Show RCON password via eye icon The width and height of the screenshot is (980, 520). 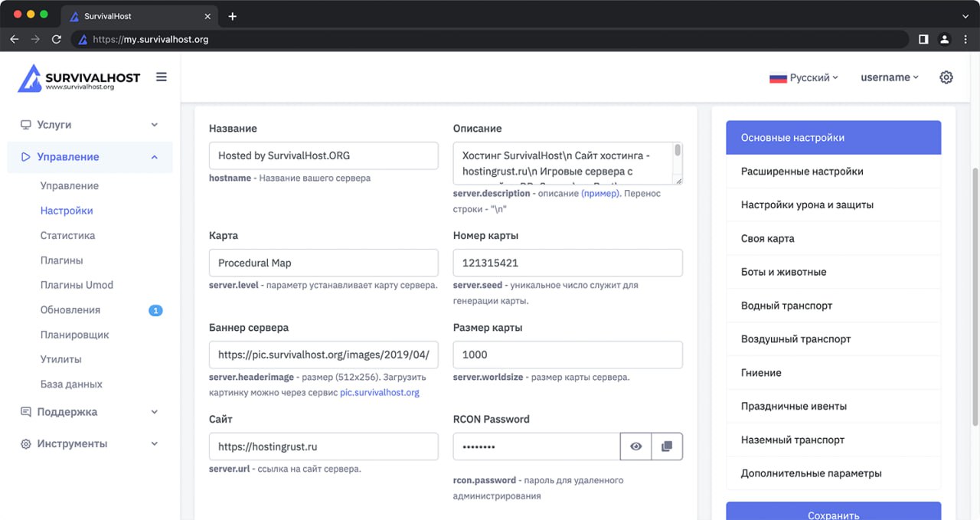(x=635, y=446)
